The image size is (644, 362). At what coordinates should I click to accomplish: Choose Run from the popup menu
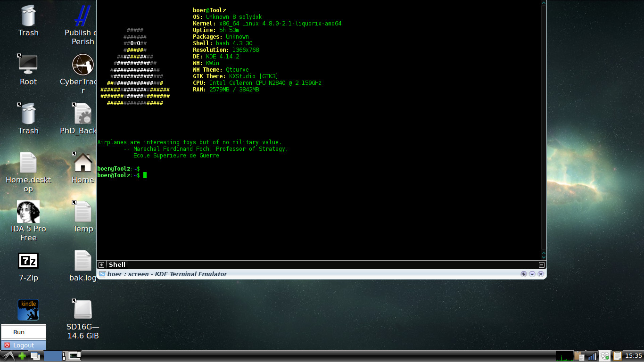click(19, 332)
